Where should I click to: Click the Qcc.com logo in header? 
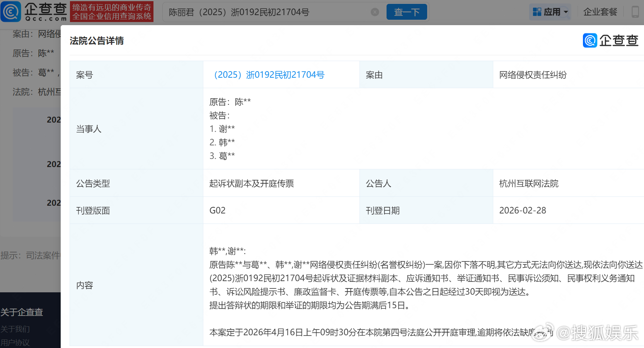point(34,12)
